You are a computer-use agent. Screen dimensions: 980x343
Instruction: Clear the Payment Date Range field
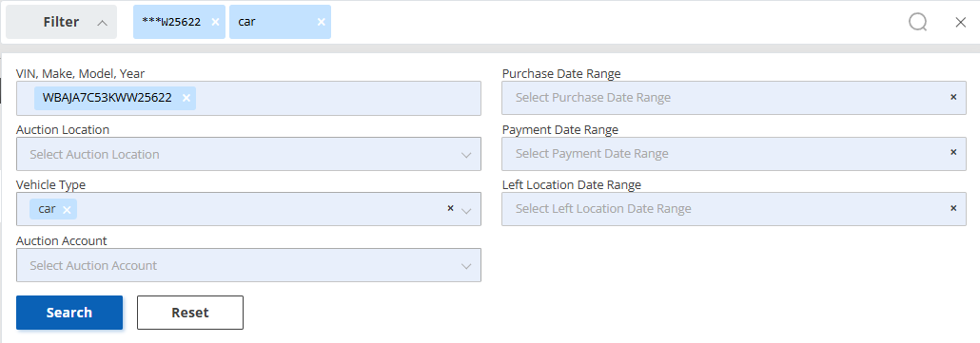click(x=953, y=152)
